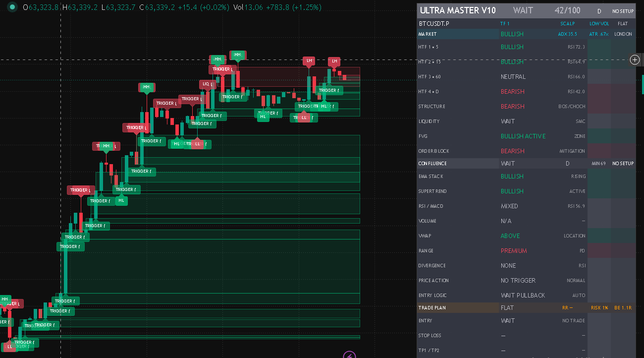Click the BE 1.1R cell
The image size is (644, 358).
[x=623, y=308]
